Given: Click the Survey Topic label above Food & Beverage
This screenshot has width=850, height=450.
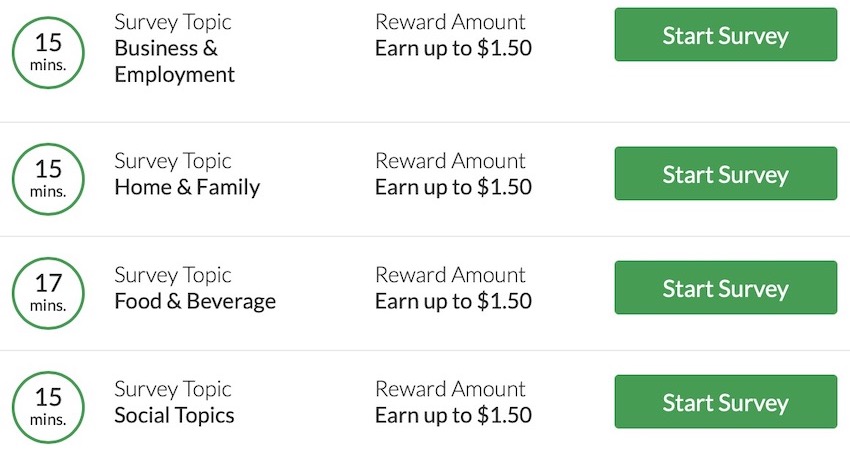Looking at the screenshot, I should tap(172, 275).
